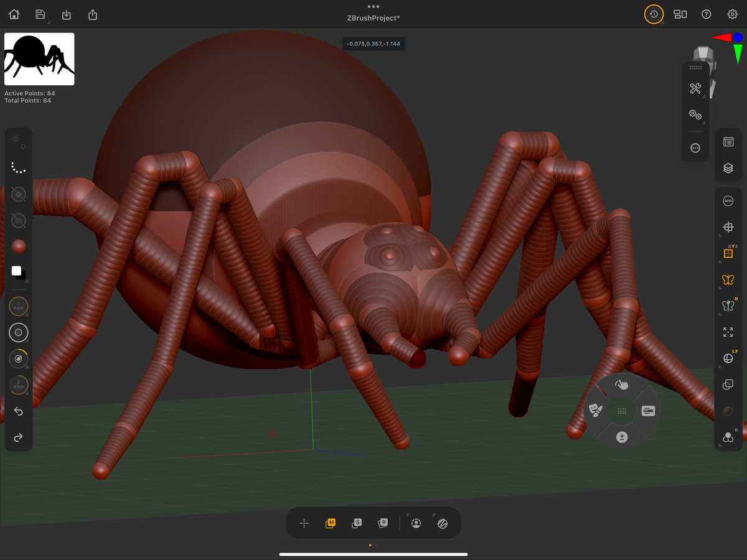Open the Tool panel
The image size is (747, 560).
(x=728, y=141)
